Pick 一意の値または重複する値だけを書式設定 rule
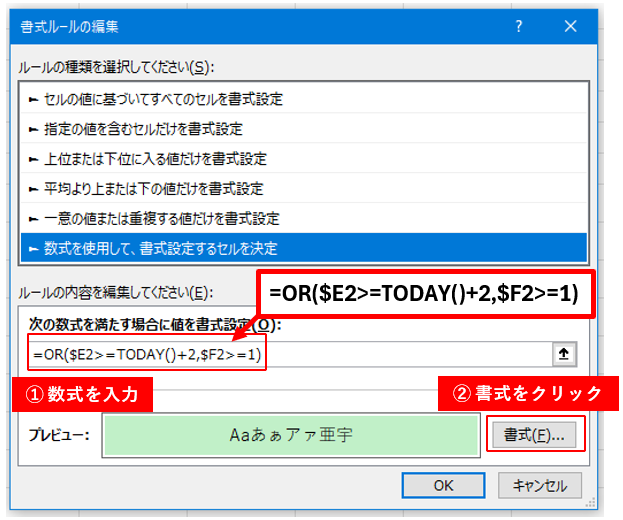The width and height of the screenshot is (623, 520). tap(161, 218)
